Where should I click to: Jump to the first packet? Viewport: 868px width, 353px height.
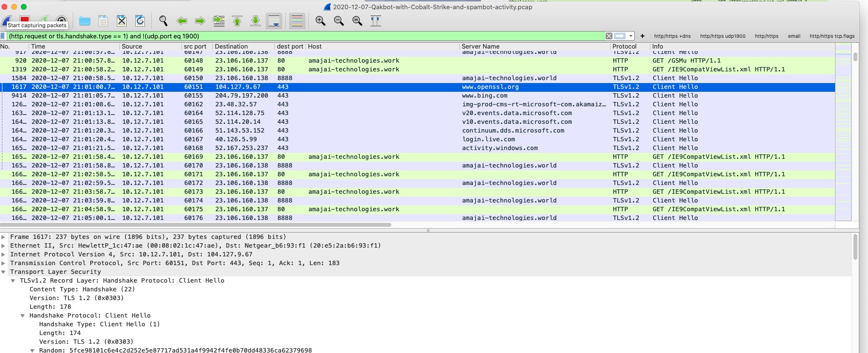(x=237, y=21)
